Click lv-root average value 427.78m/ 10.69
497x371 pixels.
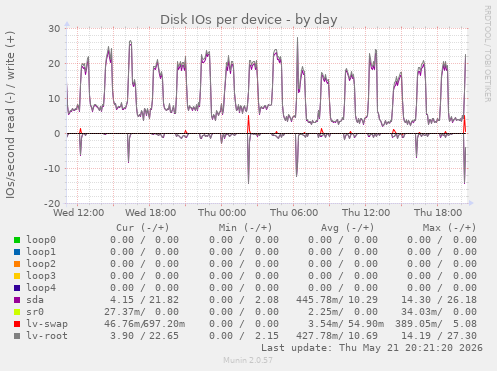pyautogui.click(x=337, y=336)
